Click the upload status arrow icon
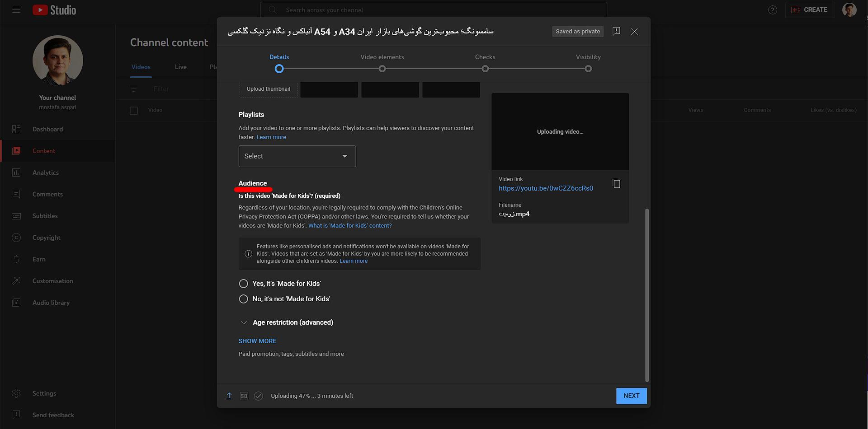The height and width of the screenshot is (429, 868). [229, 396]
